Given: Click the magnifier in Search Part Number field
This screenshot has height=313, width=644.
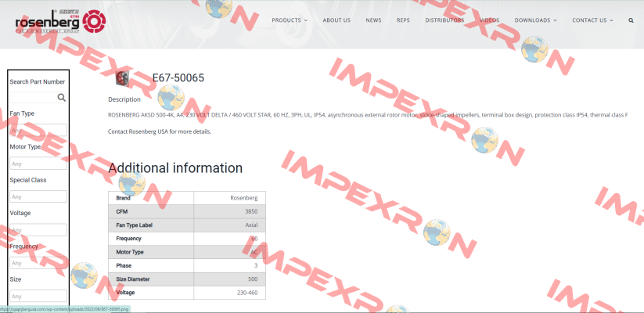Looking at the screenshot, I should tap(62, 97).
